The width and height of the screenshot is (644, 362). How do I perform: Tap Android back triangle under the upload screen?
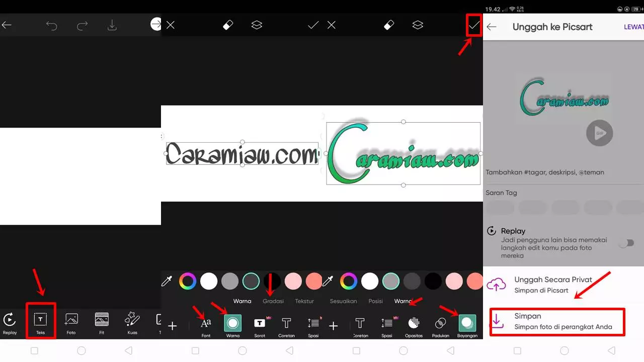click(x=611, y=350)
